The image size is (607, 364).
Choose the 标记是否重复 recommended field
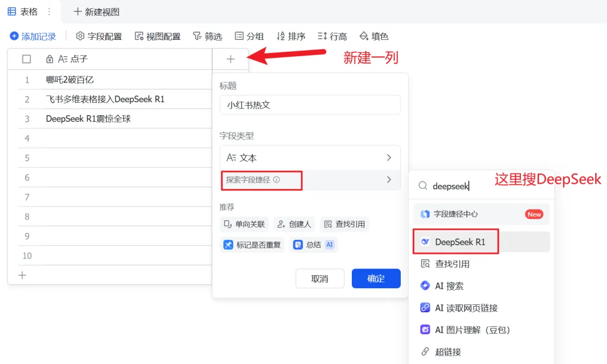(x=252, y=245)
